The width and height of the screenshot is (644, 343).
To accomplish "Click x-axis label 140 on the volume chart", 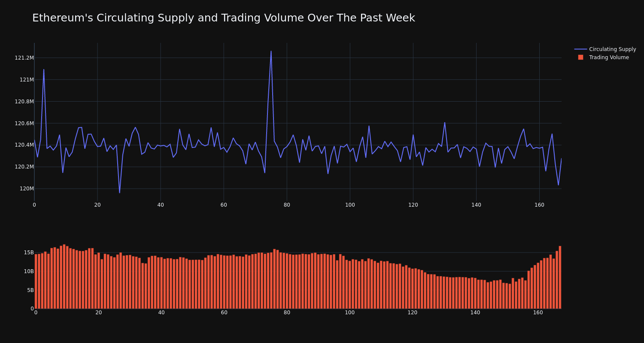I will coord(475,313).
